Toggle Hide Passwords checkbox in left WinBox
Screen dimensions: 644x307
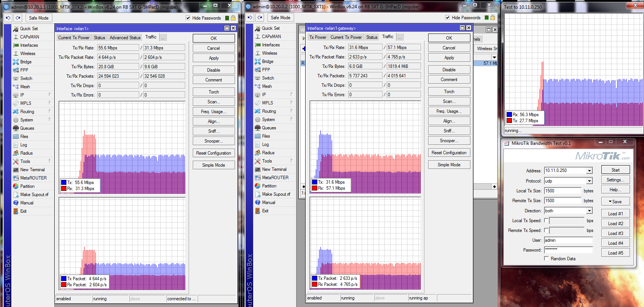pyautogui.click(x=188, y=18)
